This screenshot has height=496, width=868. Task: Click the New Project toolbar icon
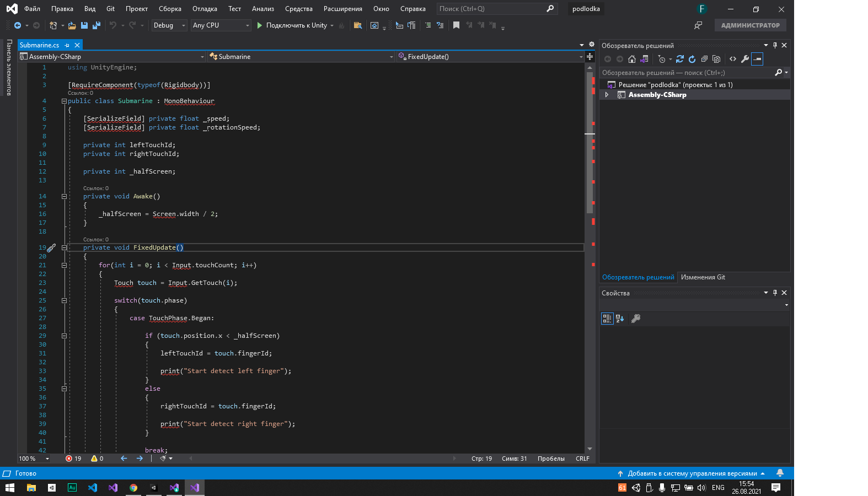pos(53,25)
